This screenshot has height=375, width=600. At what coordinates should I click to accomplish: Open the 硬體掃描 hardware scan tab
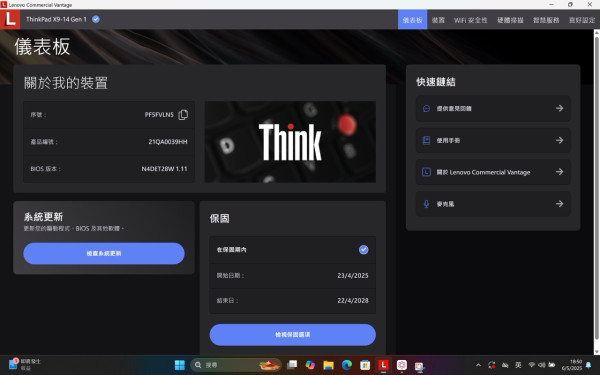click(x=510, y=20)
